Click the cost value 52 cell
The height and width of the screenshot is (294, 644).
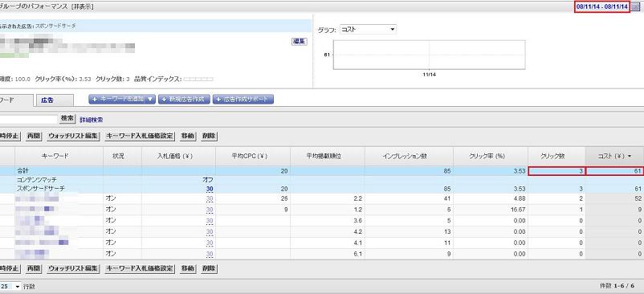click(x=638, y=198)
